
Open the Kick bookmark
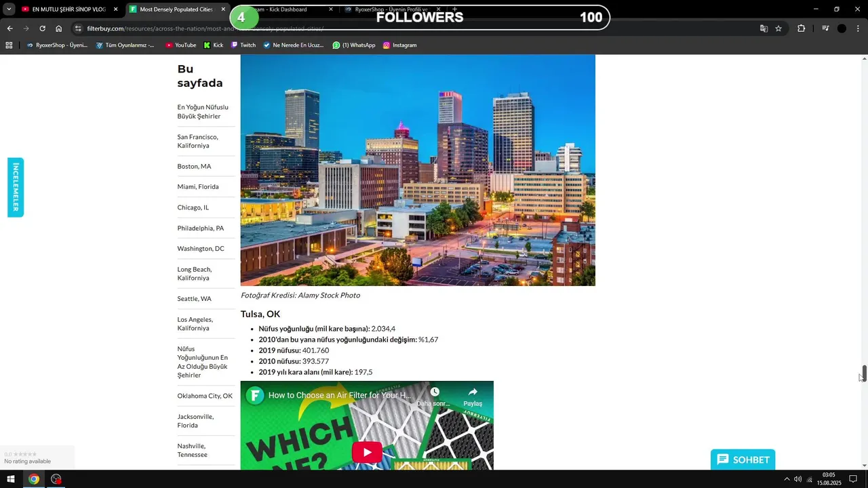click(213, 45)
